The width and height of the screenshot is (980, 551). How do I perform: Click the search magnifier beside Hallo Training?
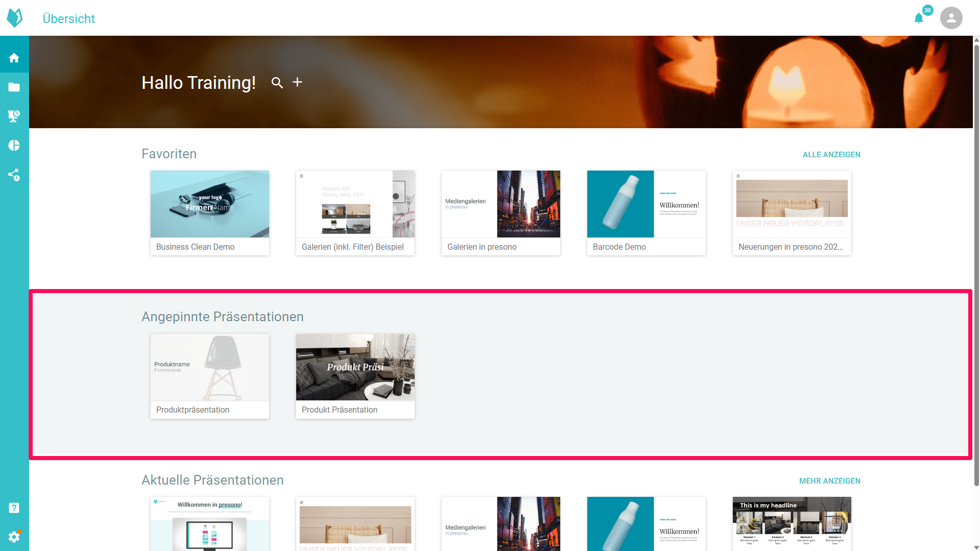tap(277, 83)
